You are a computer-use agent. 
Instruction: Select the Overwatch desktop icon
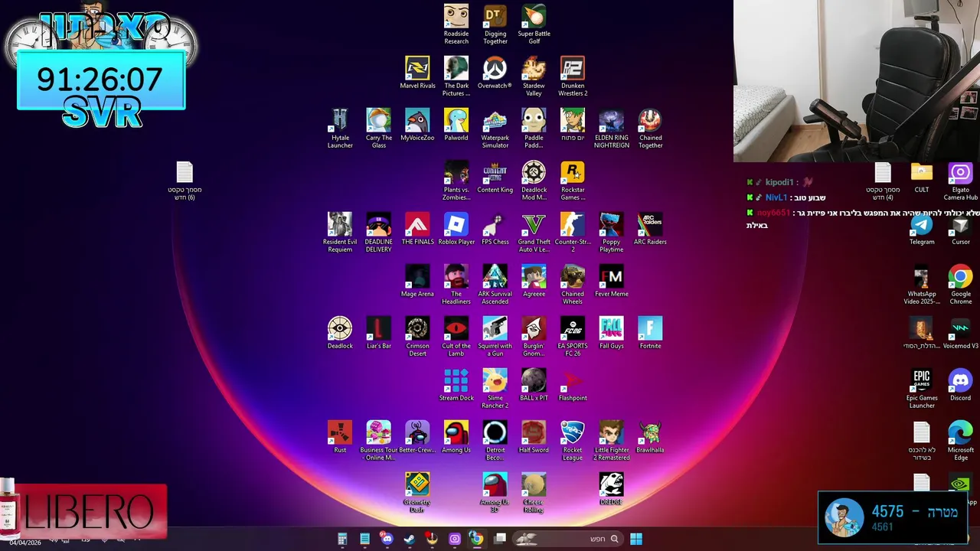click(495, 73)
